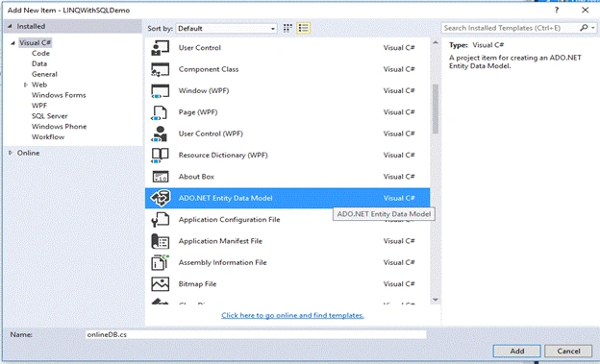Select the Windows Phone category
This screenshot has width=600, height=364.
[x=59, y=127]
